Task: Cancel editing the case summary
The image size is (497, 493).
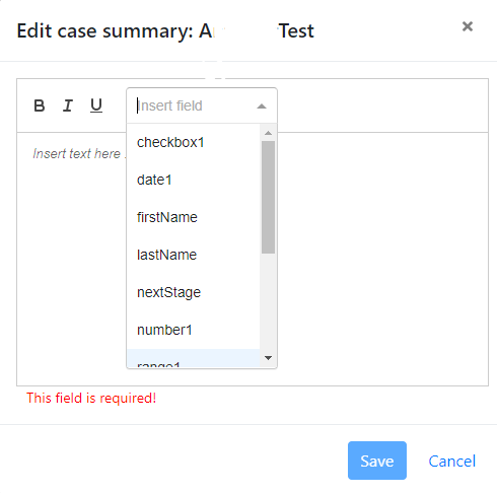Action: (x=452, y=461)
